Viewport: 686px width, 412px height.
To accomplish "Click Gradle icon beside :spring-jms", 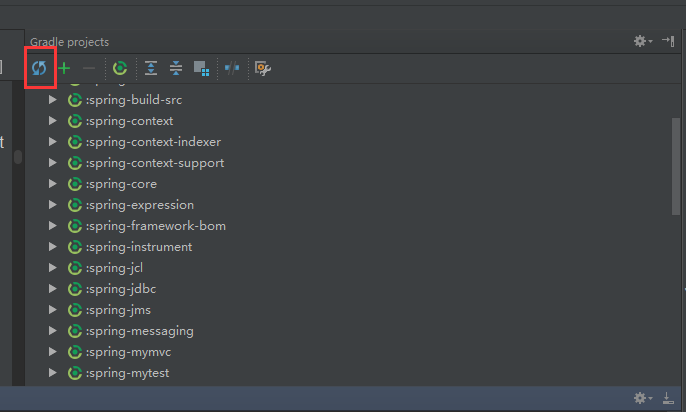I will point(75,310).
